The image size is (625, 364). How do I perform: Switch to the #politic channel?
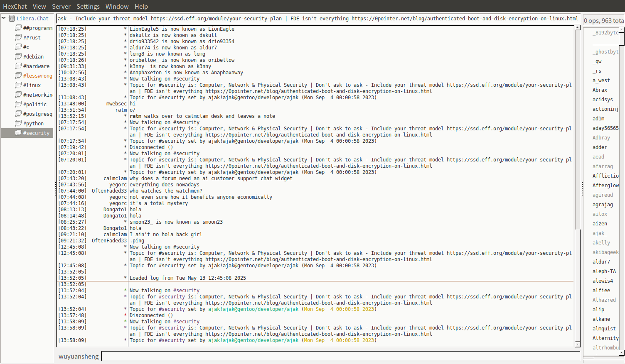point(35,104)
